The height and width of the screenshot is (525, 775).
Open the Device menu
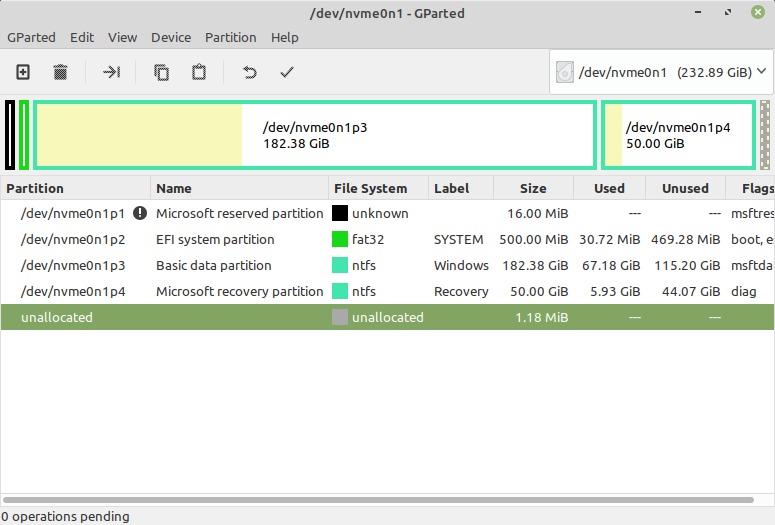(x=171, y=37)
